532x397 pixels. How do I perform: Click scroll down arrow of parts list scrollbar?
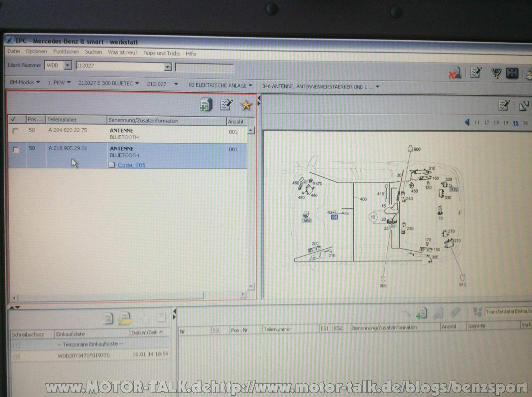tap(251, 286)
